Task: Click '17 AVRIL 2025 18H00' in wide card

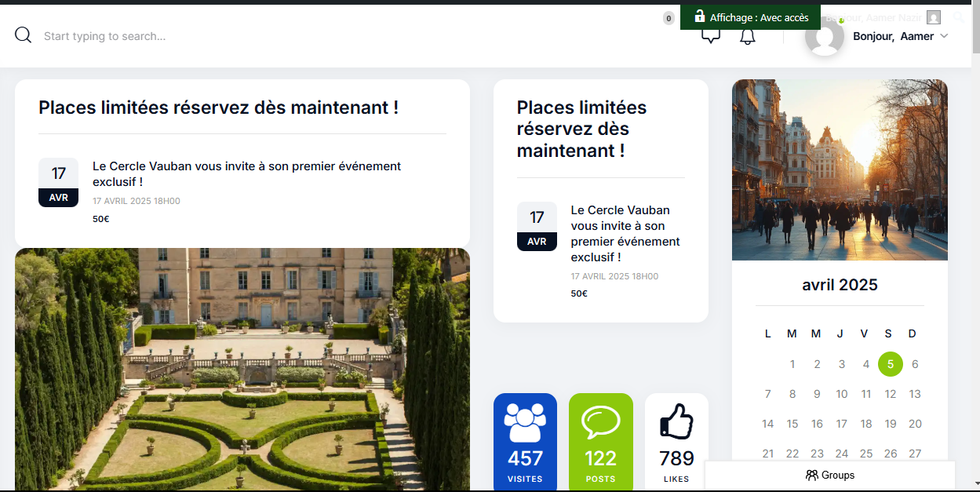Action: point(137,201)
